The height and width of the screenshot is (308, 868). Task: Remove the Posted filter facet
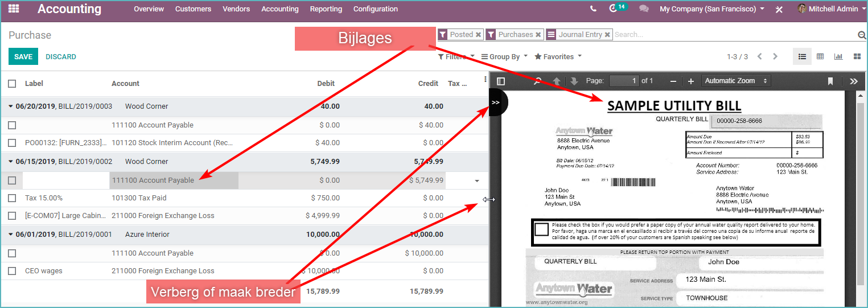pyautogui.click(x=479, y=35)
